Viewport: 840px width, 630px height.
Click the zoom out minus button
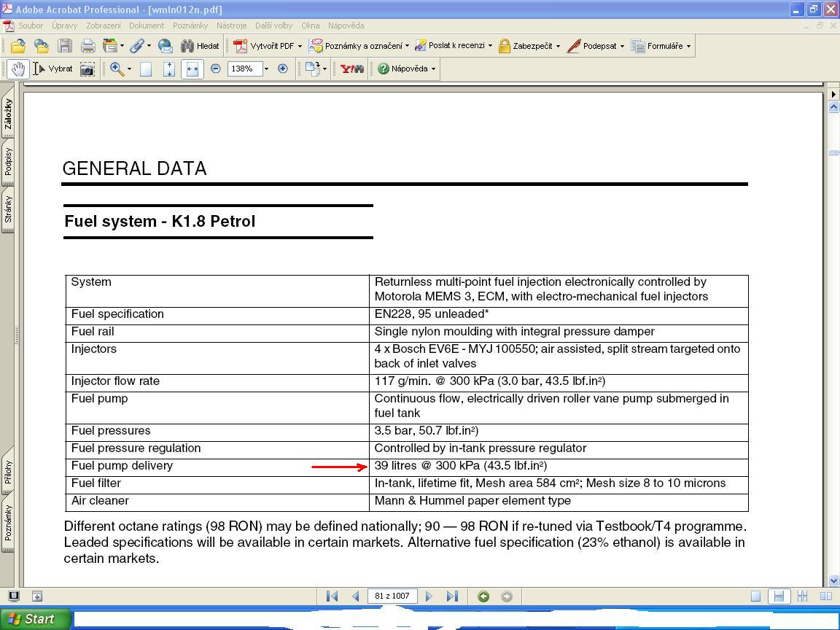tap(216, 69)
